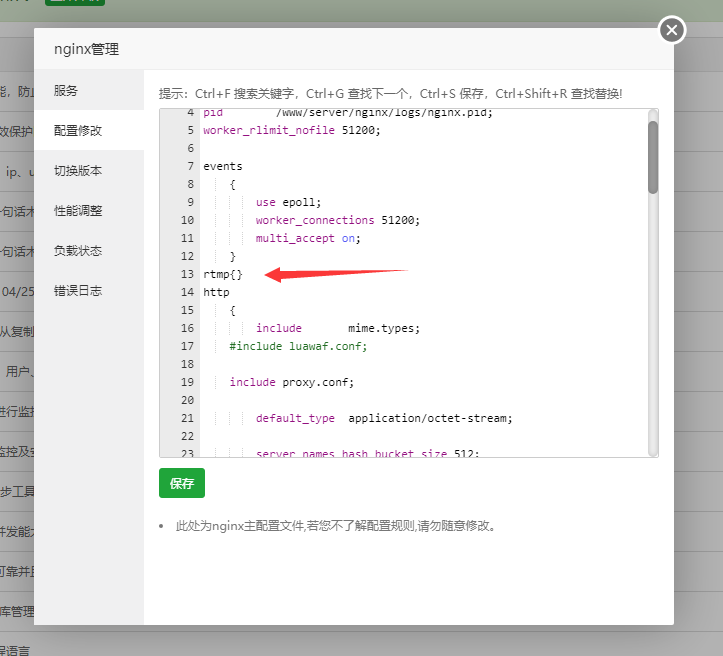Click the multi_accept on; line
This screenshot has height=656, width=723.
click(x=308, y=238)
